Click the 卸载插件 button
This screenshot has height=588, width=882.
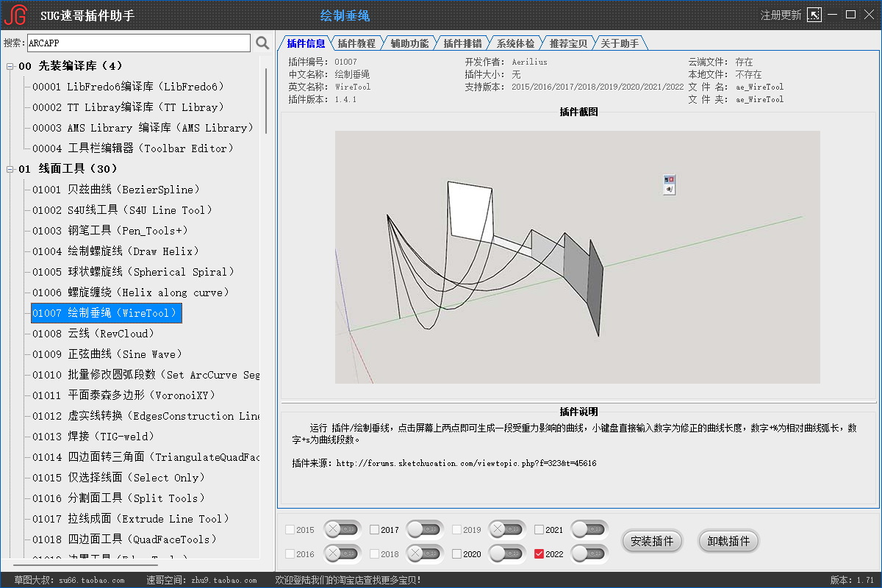click(x=728, y=542)
